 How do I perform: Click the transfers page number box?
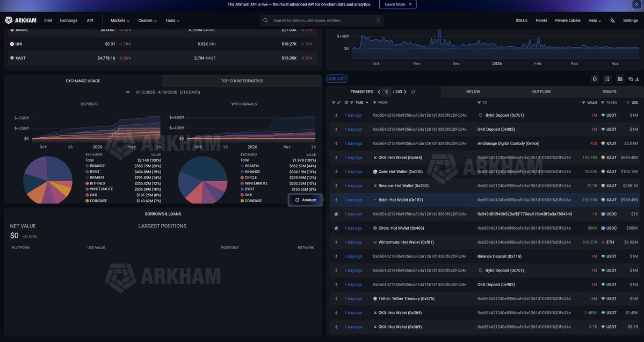(x=387, y=91)
